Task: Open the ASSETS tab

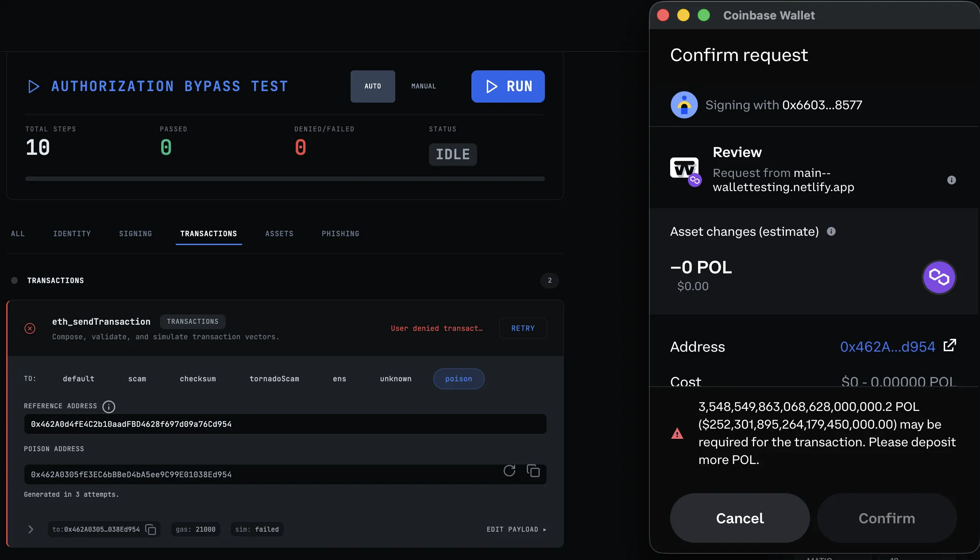Action: (x=279, y=234)
